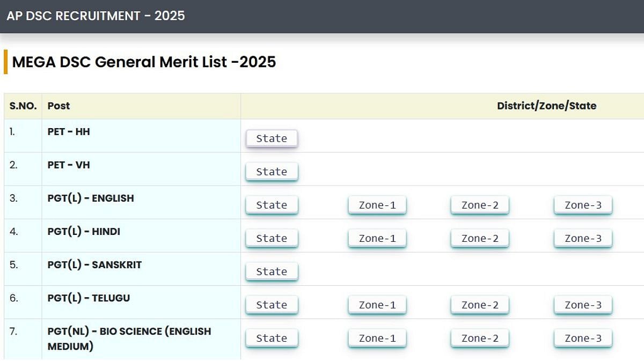The width and height of the screenshot is (644, 362).
Task: Open Zone-1 list for PGT(L) - ENGLISH
Action: coord(377,205)
